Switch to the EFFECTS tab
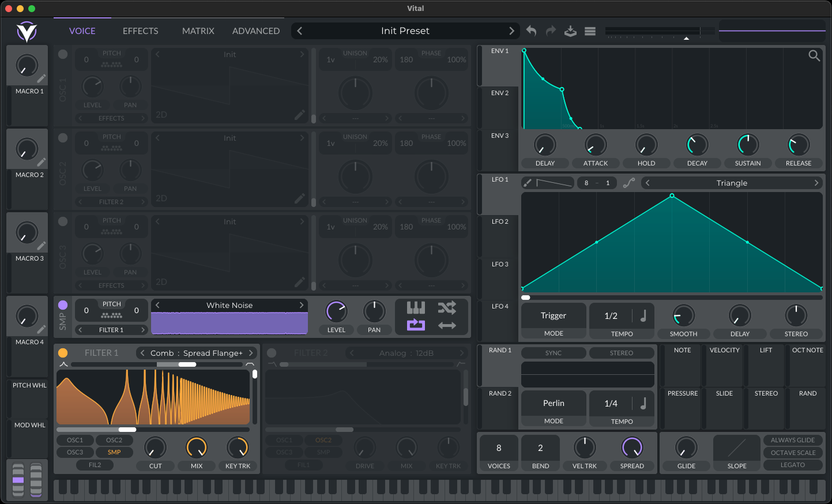 click(x=141, y=31)
